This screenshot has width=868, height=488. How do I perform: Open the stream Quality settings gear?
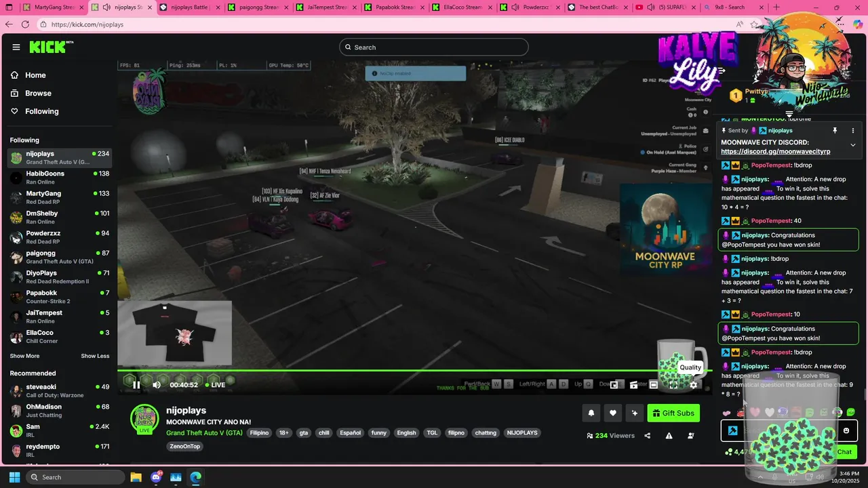pyautogui.click(x=694, y=385)
